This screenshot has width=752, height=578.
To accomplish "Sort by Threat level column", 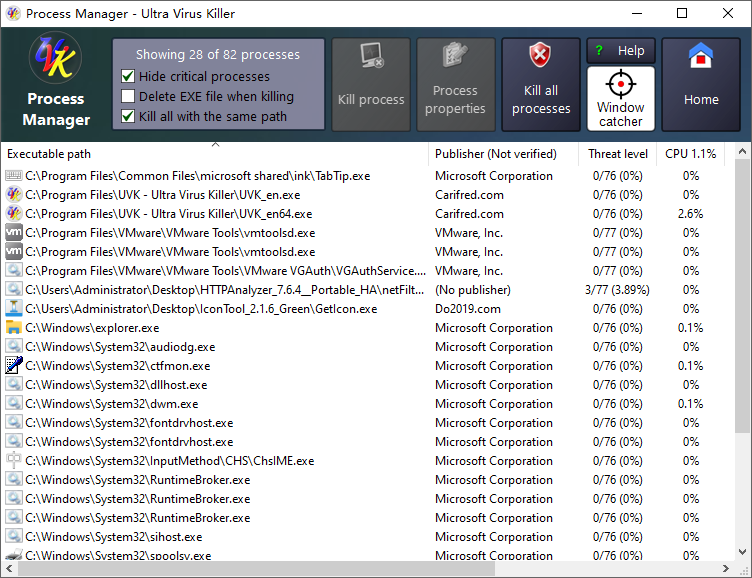I will click(x=617, y=154).
